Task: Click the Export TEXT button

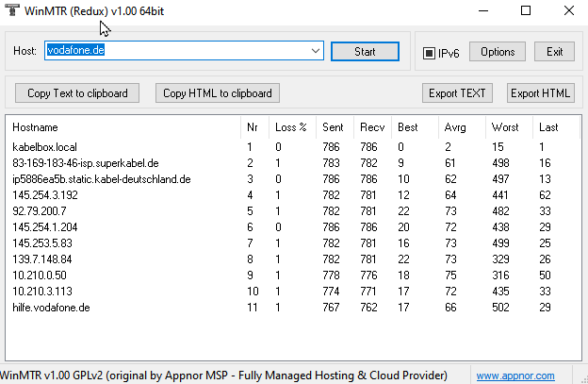Action: pyautogui.click(x=457, y=93)
